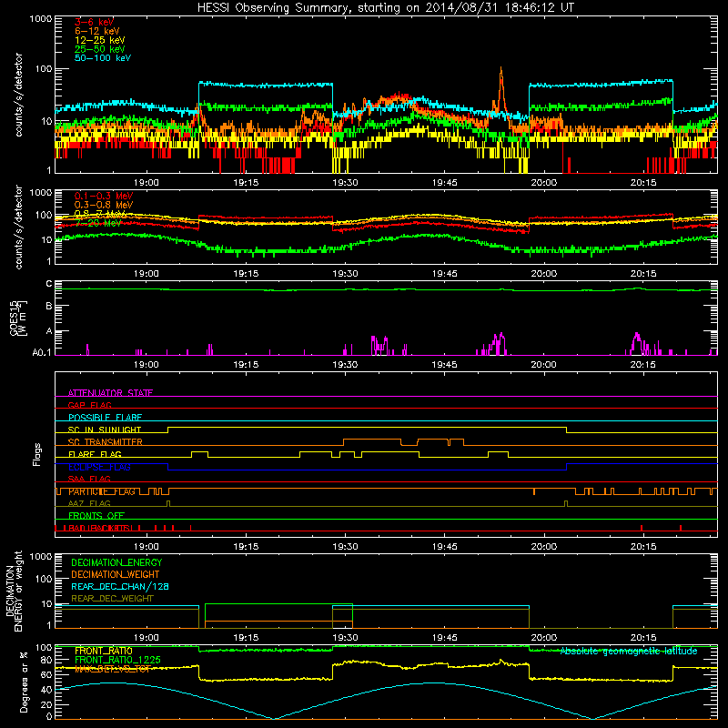Click the POSSIBLE_FLARE label

pyautogui.click(x=105, y=418)
